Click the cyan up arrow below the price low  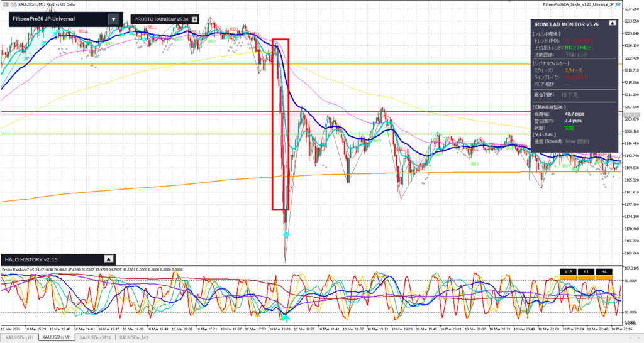pyautogui.click(x=286, y=234)
